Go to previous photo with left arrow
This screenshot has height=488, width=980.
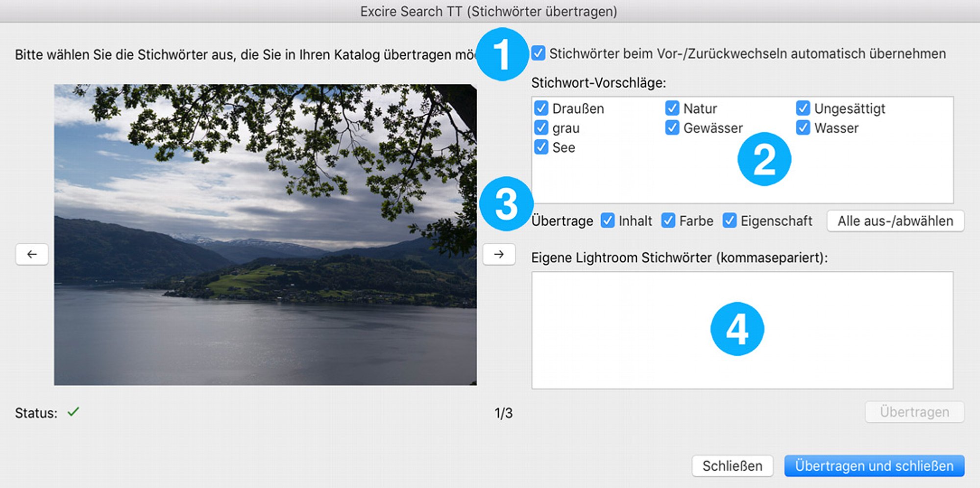click(x=32, y=254)
